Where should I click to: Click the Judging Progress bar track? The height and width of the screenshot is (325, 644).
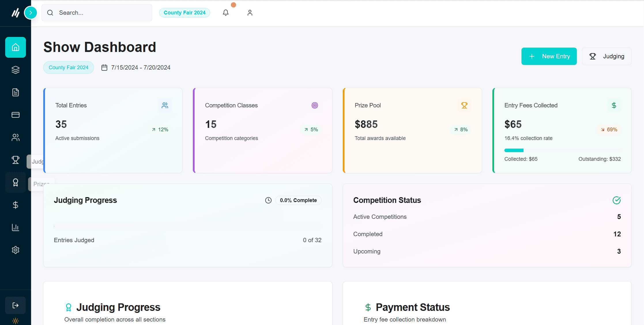coord(188,226)
